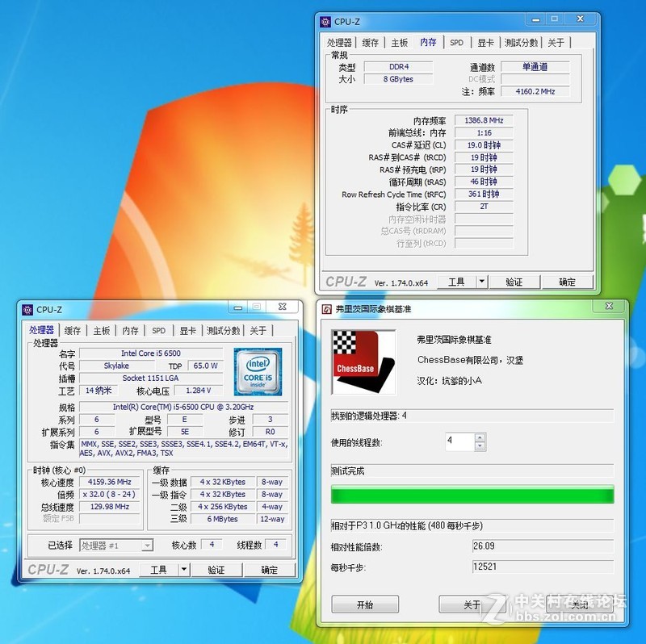Open the 已选择 处理器 #1 combo box
646x644 pixels.
tap(115, 545)
